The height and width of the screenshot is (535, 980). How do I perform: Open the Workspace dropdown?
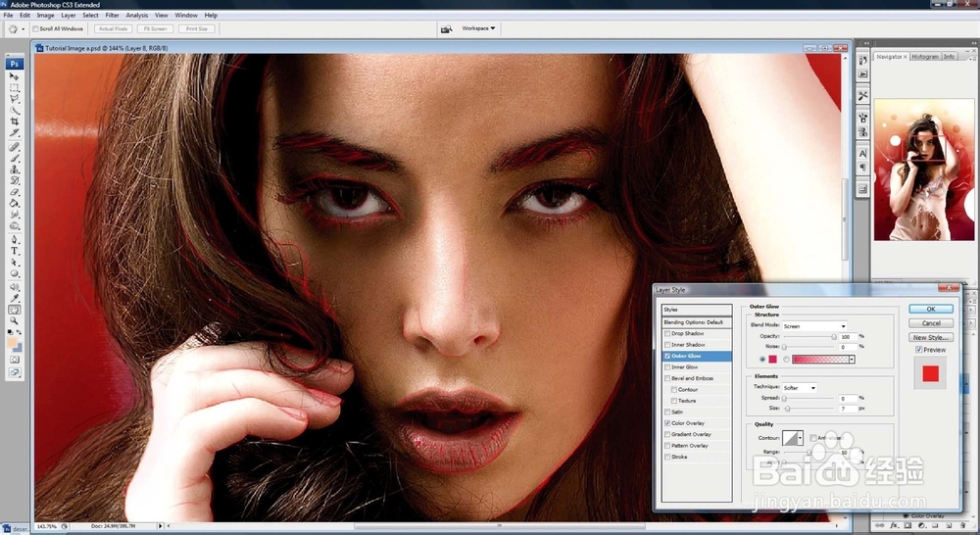click(x=478, y=28)
